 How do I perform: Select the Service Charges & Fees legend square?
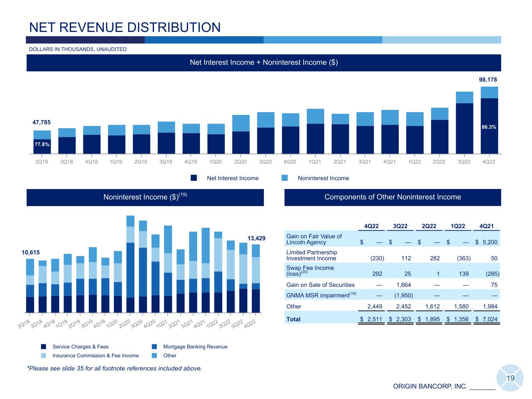click(44, 346)
